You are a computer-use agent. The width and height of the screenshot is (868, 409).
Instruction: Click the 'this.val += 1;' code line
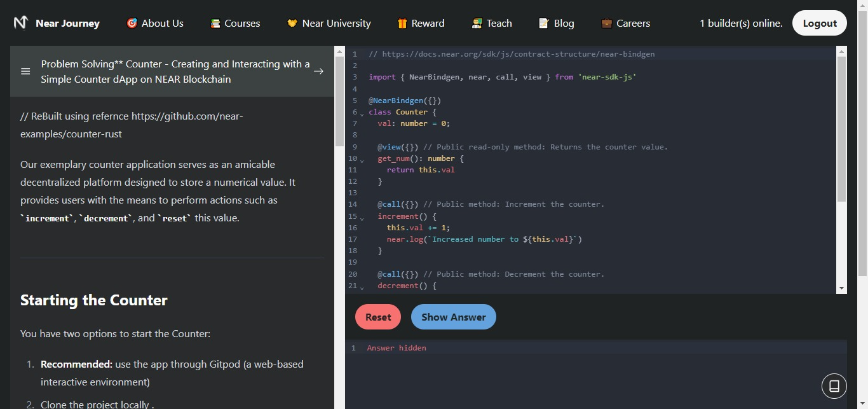418,228
